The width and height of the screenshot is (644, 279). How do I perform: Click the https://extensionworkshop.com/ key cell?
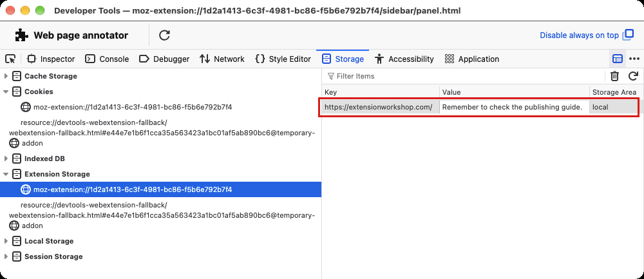381,107
